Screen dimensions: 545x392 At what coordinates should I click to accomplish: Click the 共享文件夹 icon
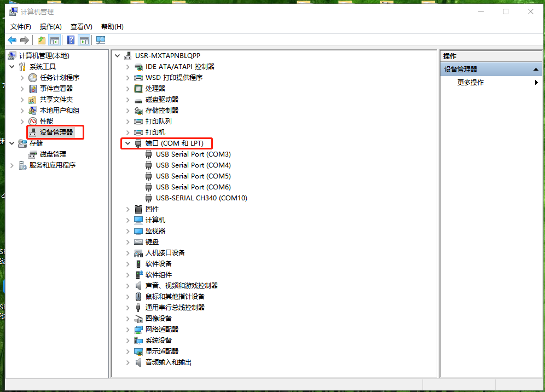(32, 100)
